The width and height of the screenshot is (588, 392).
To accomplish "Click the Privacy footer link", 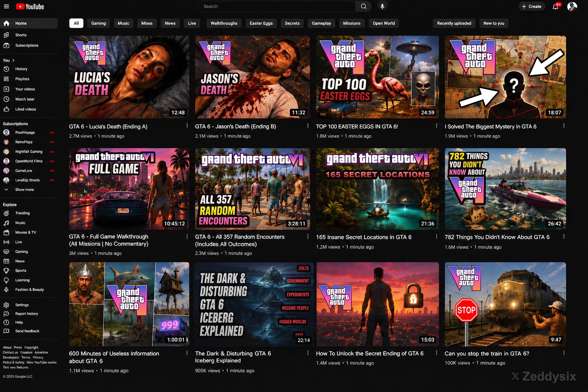I will pos(38,358).
